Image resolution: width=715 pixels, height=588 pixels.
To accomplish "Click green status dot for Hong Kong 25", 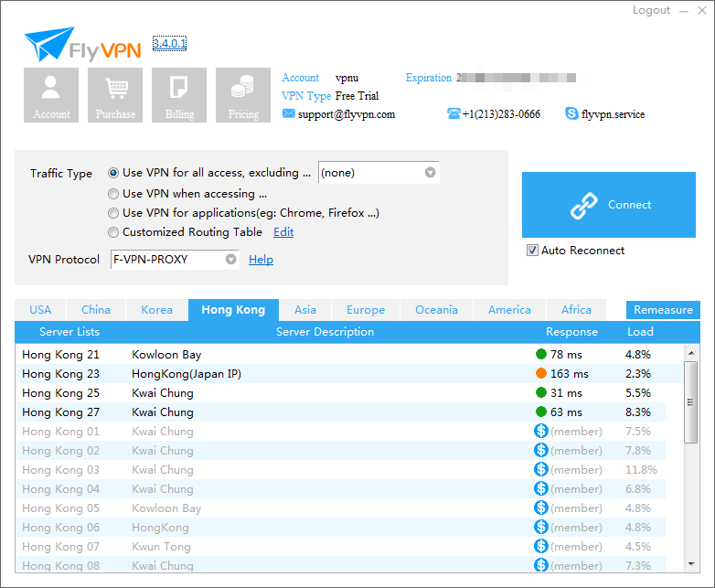I will [540, 392].
